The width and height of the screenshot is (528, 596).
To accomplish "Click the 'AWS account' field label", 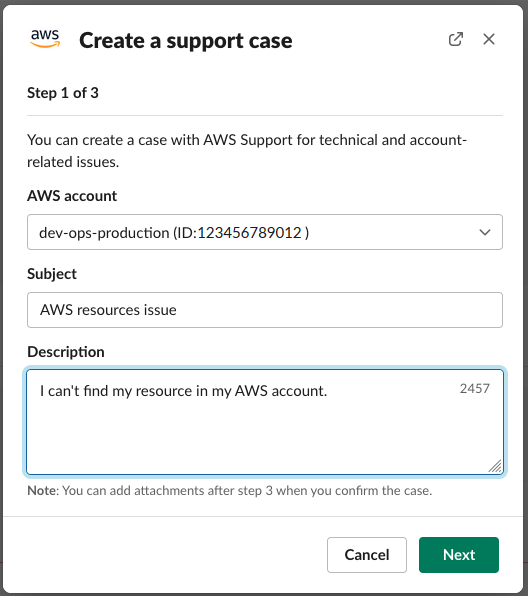I will pos(72,196).
